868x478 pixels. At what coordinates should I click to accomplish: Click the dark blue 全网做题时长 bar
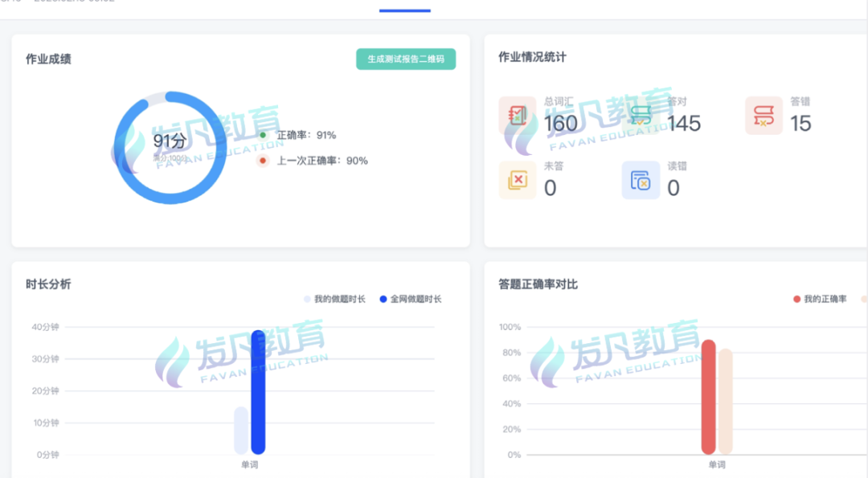click(x=258, y=392)
